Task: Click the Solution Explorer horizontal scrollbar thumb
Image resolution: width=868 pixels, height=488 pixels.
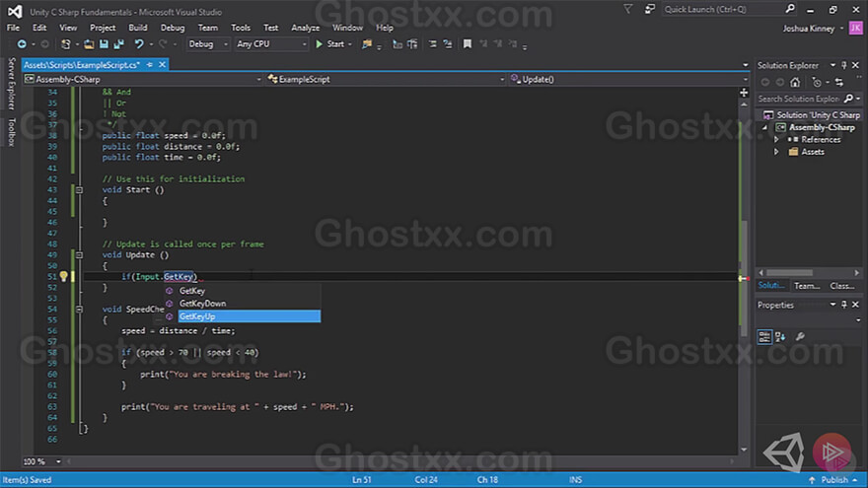Action: click(789, 273)
